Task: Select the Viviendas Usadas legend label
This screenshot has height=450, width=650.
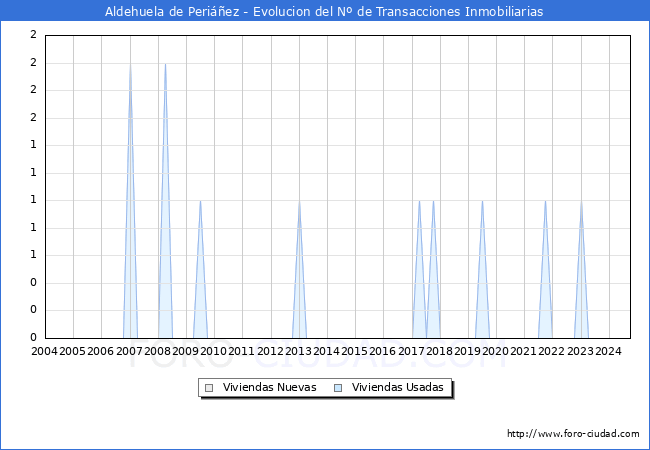Action: click(398, 387)
